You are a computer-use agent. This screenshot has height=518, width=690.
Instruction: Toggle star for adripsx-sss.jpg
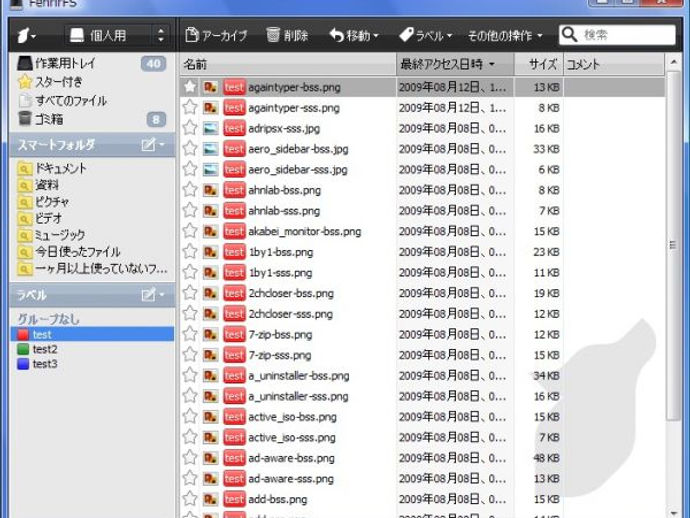point(190,128)
